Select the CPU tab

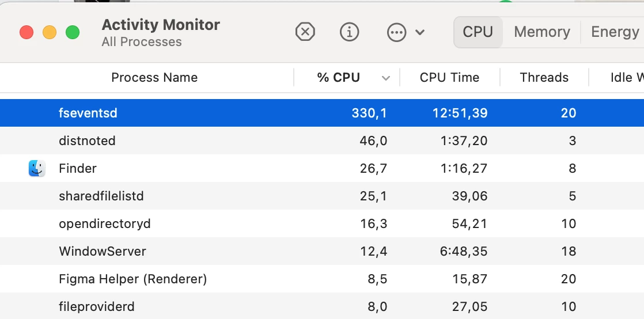coord(478,32)
